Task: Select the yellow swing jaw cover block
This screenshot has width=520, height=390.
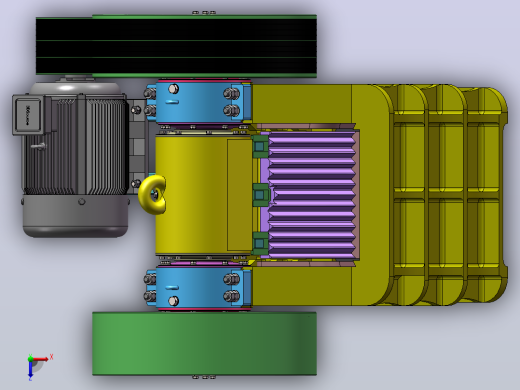Action: pos(203,195)
